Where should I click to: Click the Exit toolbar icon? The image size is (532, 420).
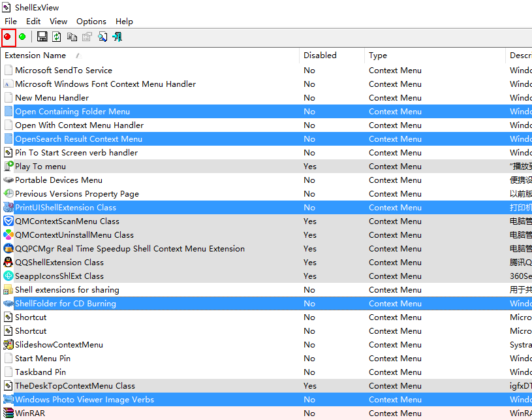coord(117,37)
